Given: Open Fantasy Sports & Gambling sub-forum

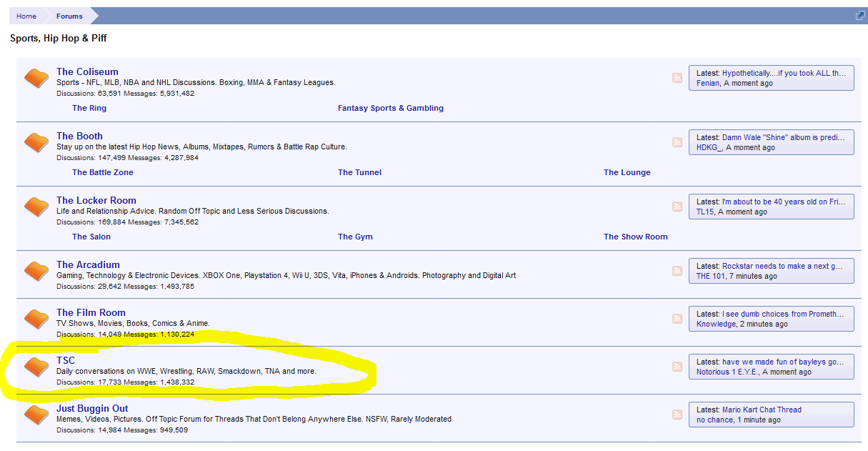Looking at the screenshot, I should (391, 108).
